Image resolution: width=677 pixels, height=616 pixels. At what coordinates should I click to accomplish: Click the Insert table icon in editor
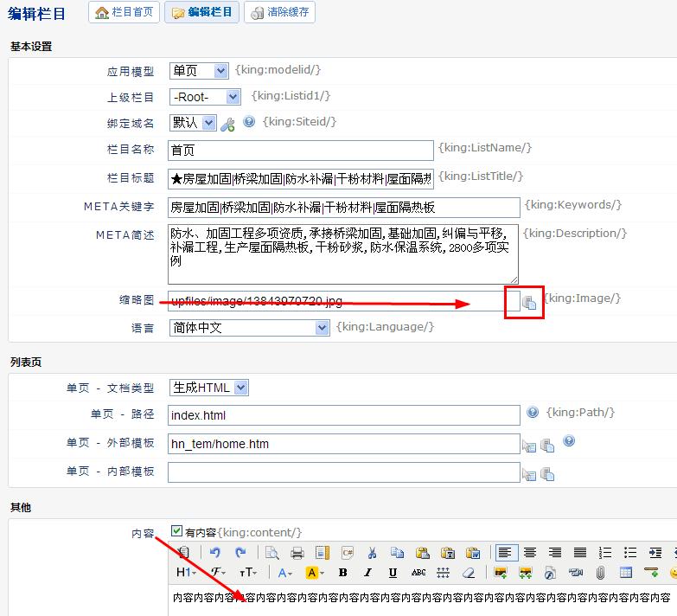626,573
